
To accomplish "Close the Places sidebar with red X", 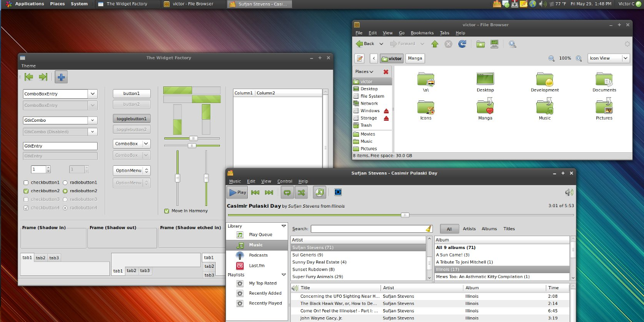I will tap(386, 71).
